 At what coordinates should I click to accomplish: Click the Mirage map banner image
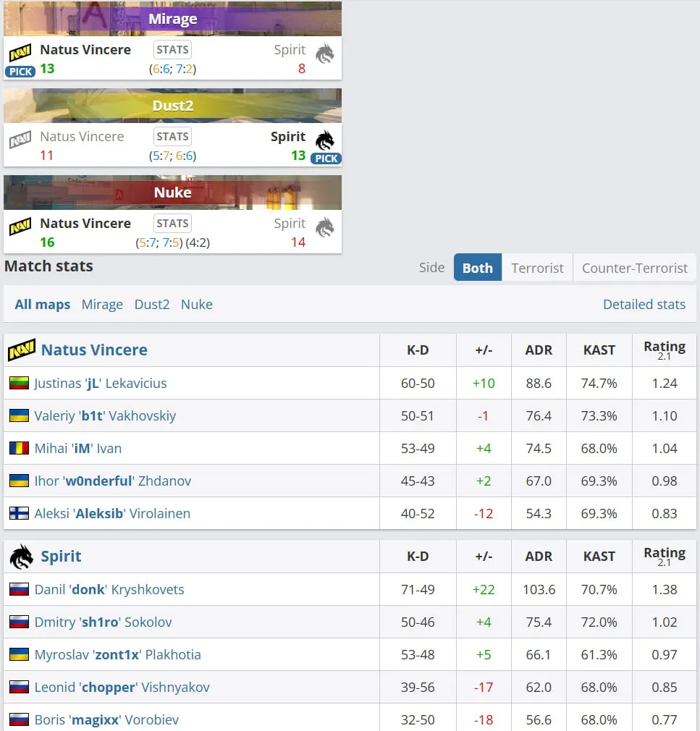pos(172,19)
